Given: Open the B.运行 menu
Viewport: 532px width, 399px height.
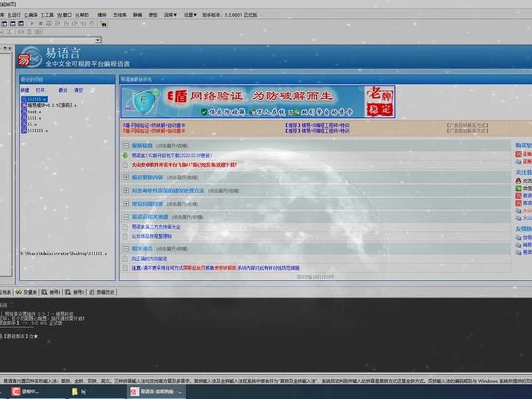Looking at the screenshot, I should click(14, 15).
